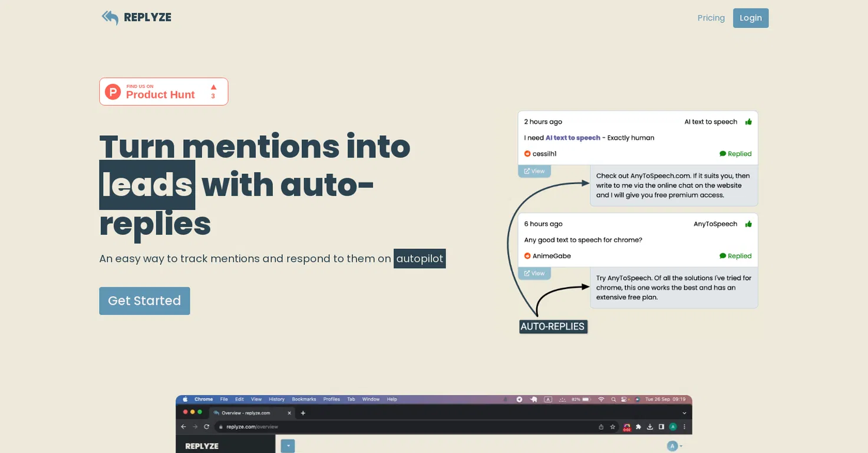Click the Product Hunt upvote arrow
Viewport: 868px width, 453px height.
[213, 87]
